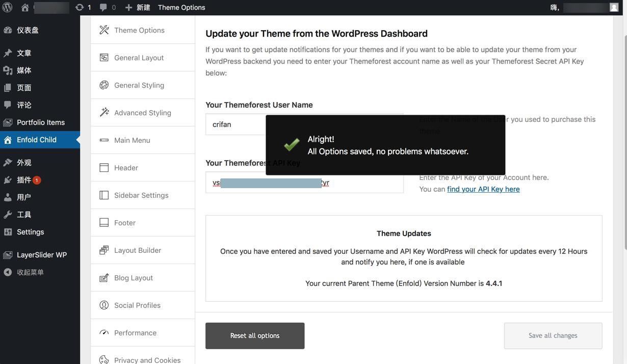Click the Reset all options button

[255, 336]
